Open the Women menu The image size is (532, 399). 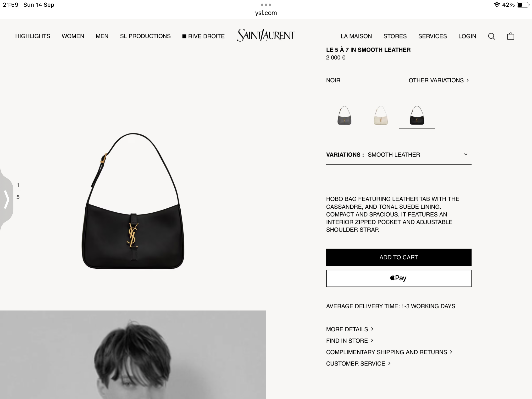[x=73, y=36]
